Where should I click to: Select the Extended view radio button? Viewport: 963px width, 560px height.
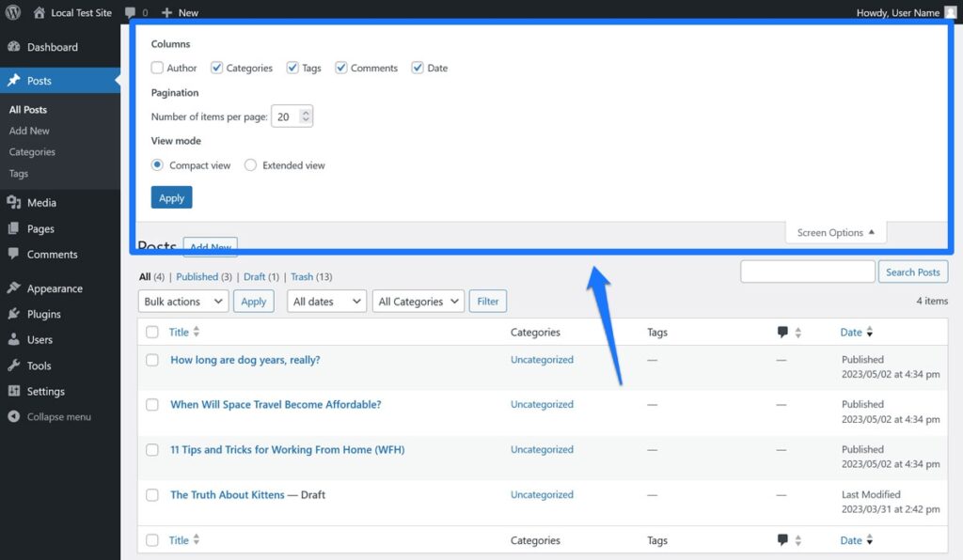[x=251, y=164]
